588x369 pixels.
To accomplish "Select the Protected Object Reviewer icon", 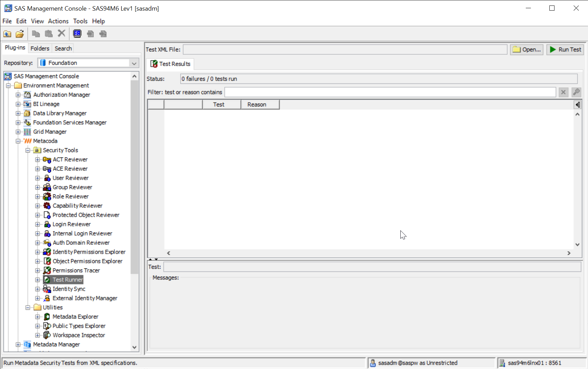I will [x=47, y=215].
